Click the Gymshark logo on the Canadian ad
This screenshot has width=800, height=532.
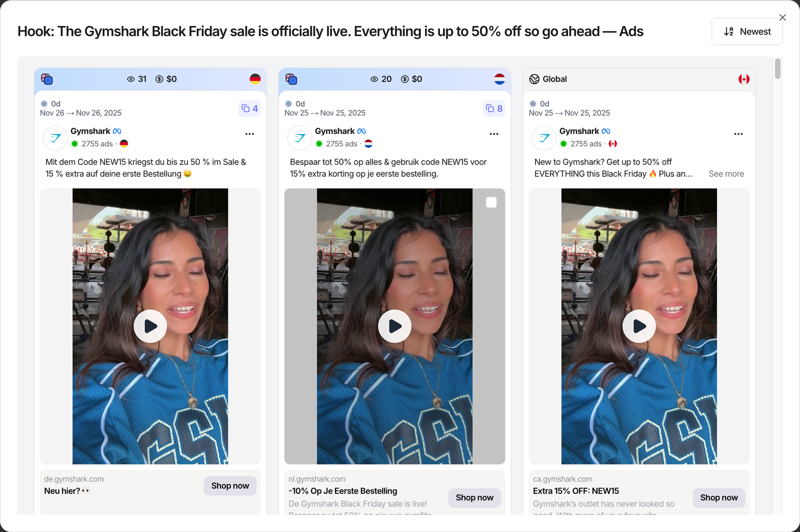point(544,138)
